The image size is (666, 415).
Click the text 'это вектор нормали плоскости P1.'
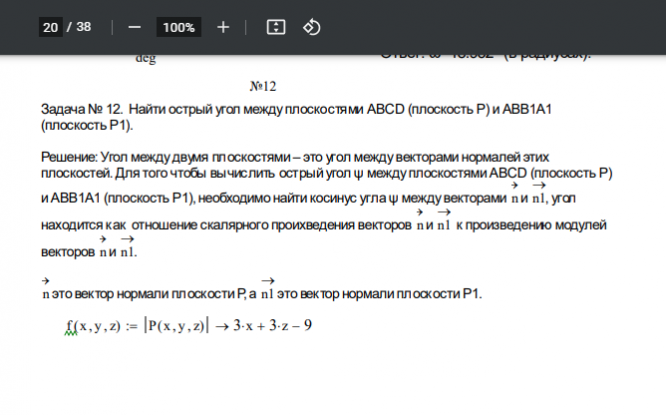tap(380, 294)
